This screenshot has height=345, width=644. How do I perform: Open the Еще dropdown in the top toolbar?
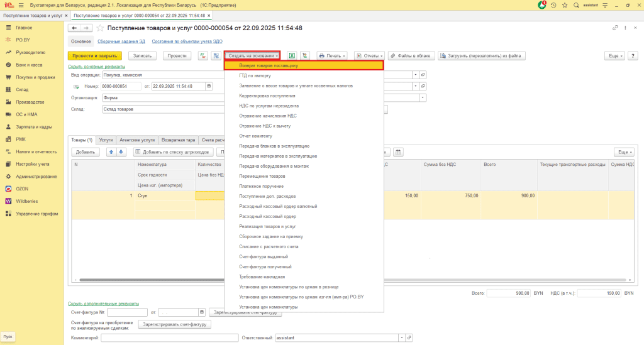[616, 56]
